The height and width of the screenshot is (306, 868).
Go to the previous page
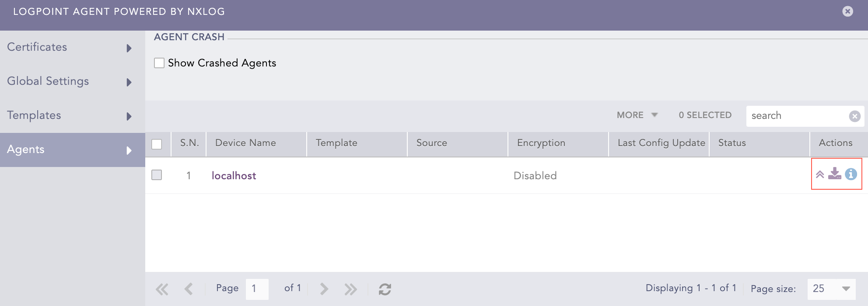(189, 289)
